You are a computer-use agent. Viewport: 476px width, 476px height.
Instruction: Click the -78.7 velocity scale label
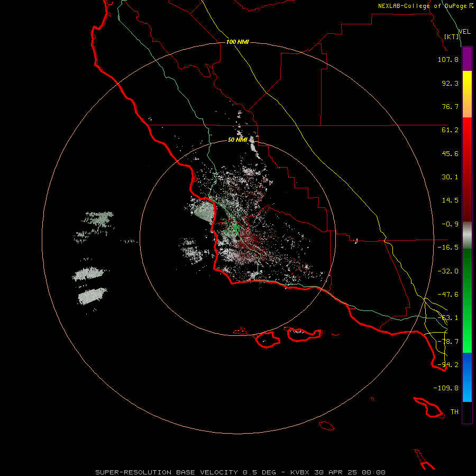click(x=448, y=342)
